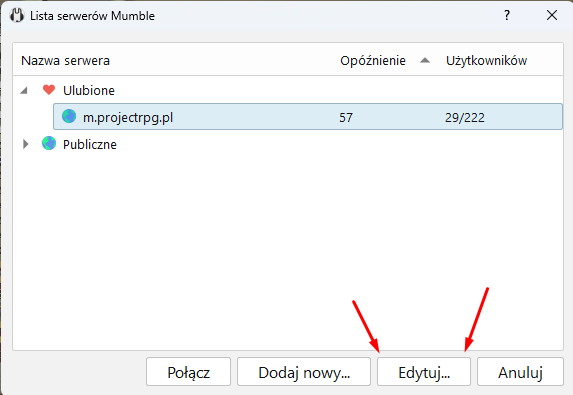Click the red heart Ulubione icon
Viewport: 573px width, 395px height.
49,90
